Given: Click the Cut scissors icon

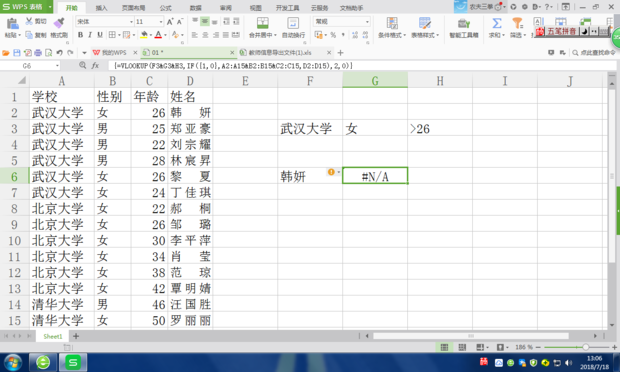Looking at the screenshot, I should click(29, 21).
